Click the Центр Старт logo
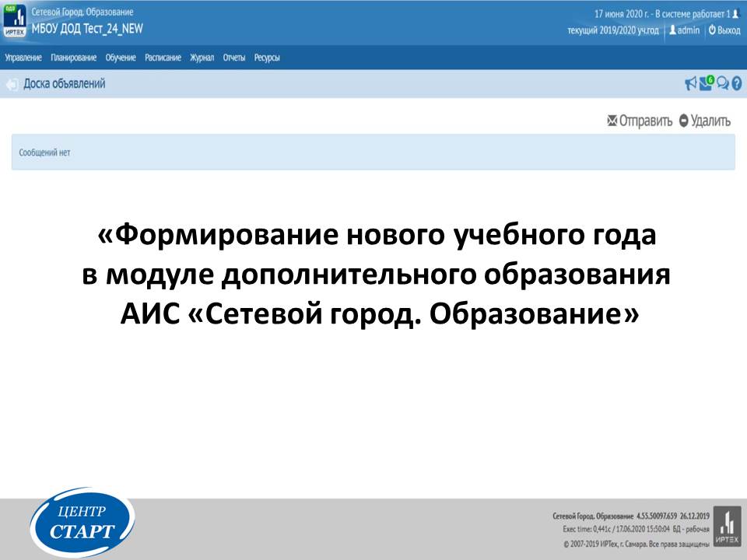Viewport: 747px width, 560px height. click(x=82, y=522)
